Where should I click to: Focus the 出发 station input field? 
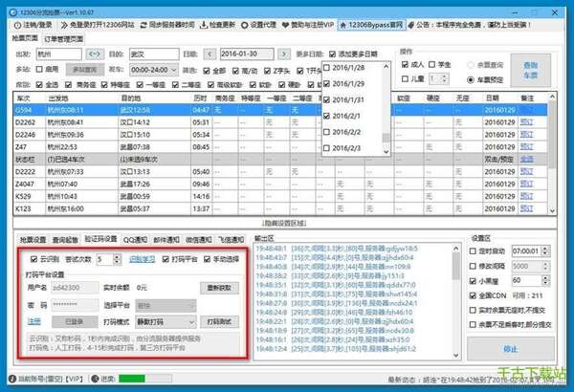point(59,54)
